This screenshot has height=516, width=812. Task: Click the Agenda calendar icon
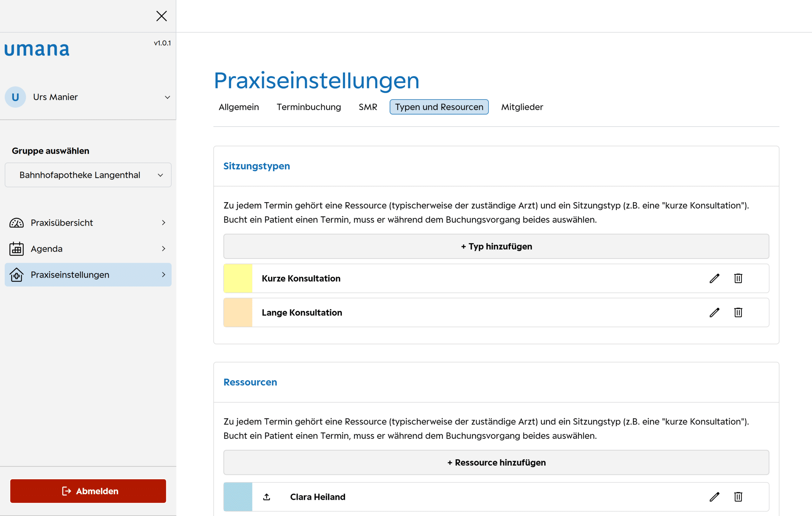16,249
